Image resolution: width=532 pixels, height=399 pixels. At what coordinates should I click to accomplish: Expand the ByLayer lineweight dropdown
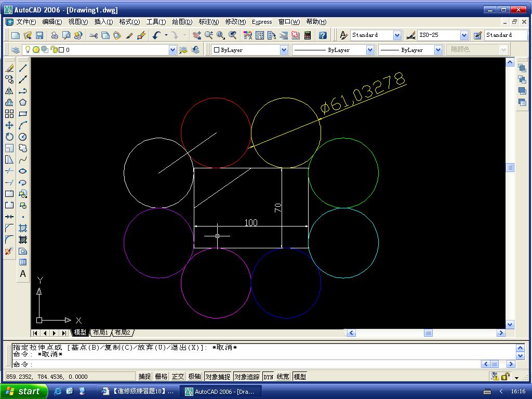pyautogui.click(x=438, y=50)
